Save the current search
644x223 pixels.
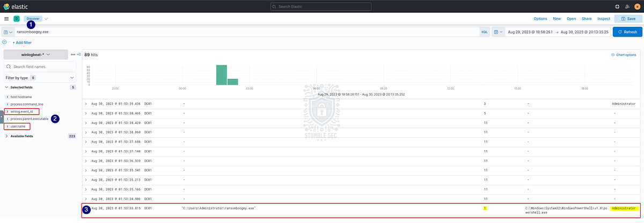[627, 19]
